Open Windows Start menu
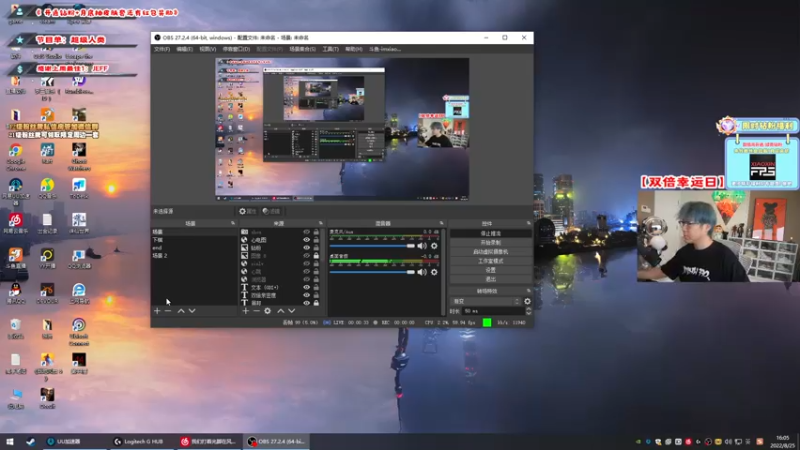Viewport: 800px width, 450px height. [10, 441]
